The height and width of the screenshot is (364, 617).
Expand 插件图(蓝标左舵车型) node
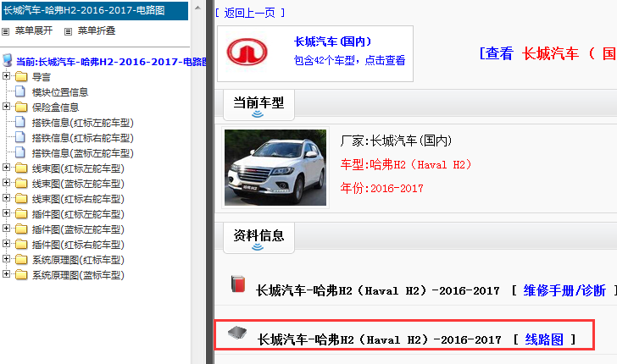click(6, 229)
